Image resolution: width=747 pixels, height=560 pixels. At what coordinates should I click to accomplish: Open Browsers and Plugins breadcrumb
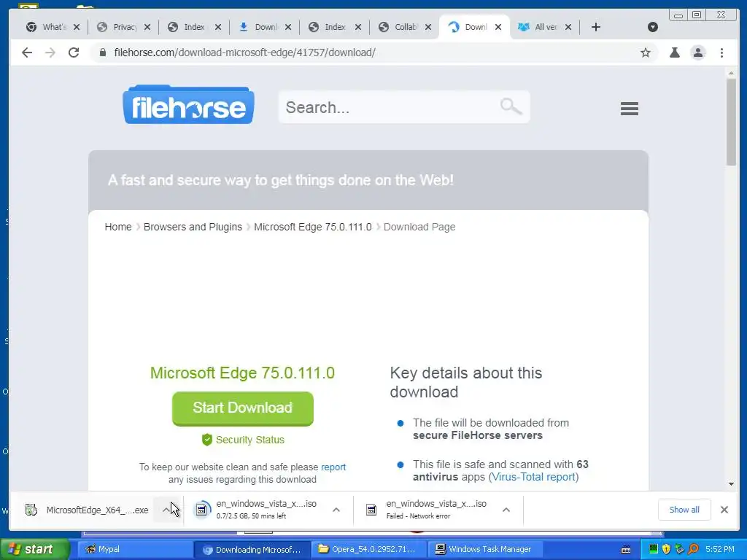[x=193, y=227]
